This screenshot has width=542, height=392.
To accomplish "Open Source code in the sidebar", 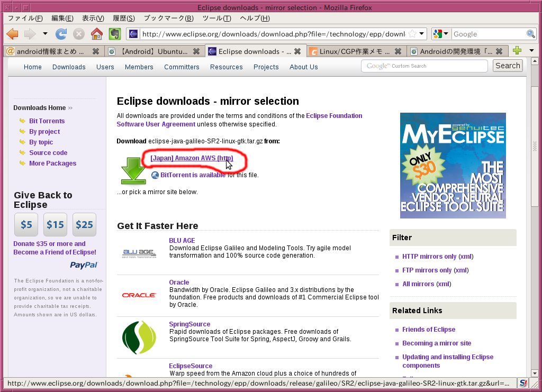I will (x=48, y=153).
